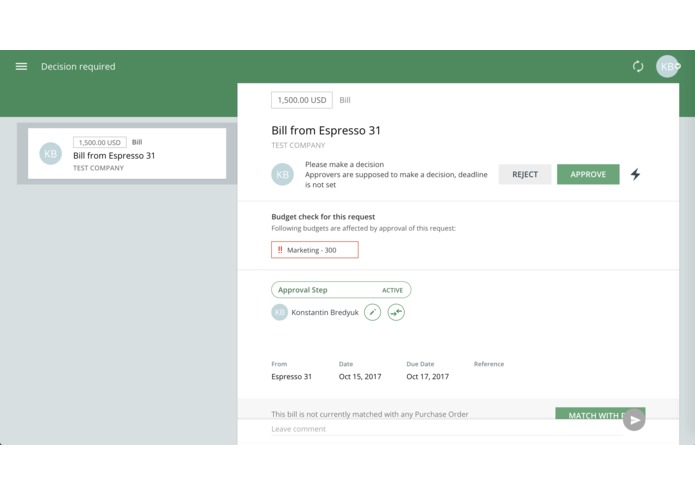Click the Approval Step ACTIVE pill
This screenshot has height=494, width=695.
(x=341, y=290)
